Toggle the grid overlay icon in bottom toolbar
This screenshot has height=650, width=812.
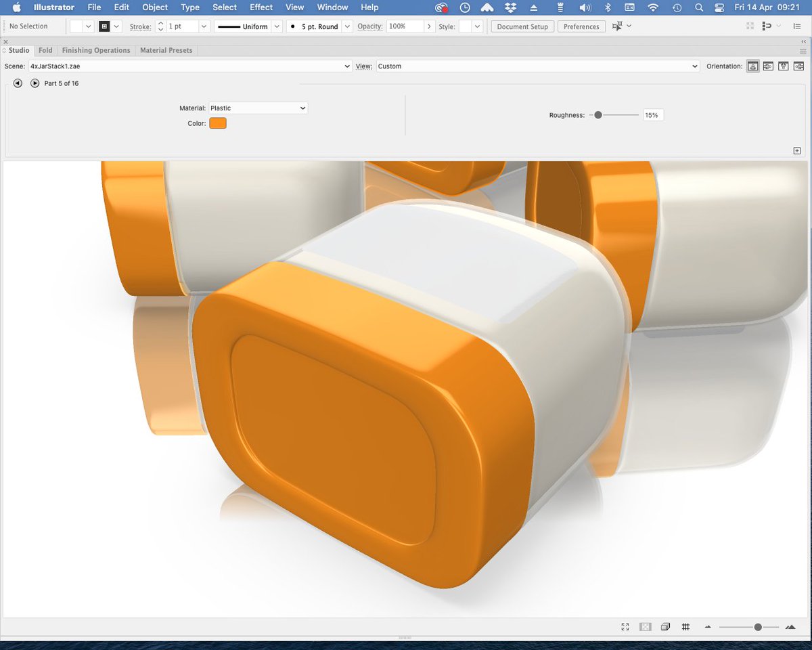pos(685,626)
